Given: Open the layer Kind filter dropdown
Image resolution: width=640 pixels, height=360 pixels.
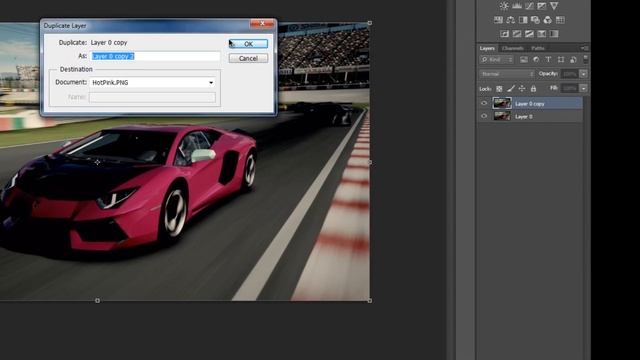Looking at the screenshot, I should (x=497, y=60).
